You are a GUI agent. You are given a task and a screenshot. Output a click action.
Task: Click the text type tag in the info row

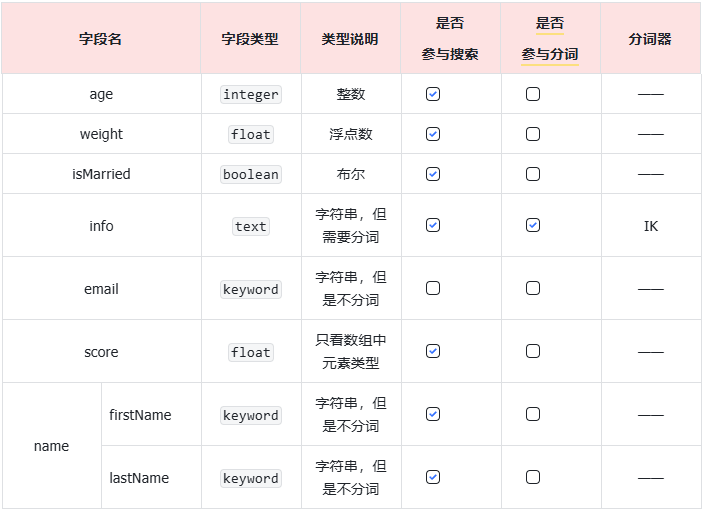point(251,226)
